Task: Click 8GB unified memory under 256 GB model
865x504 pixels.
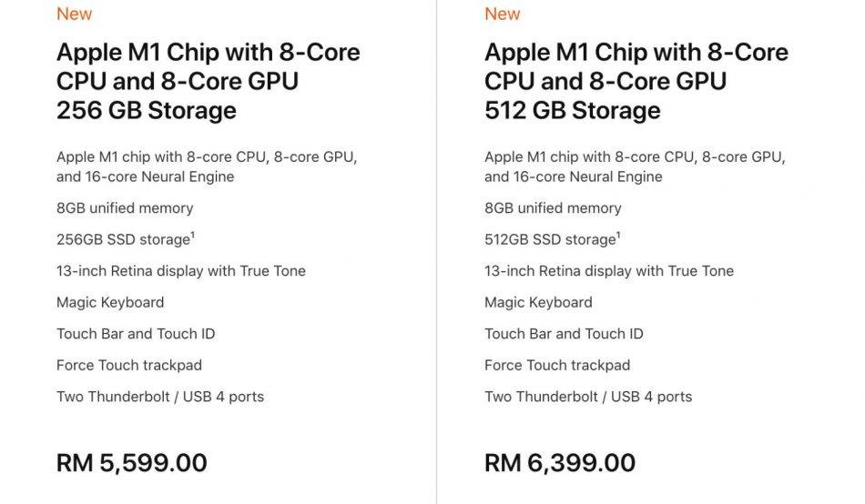Action: 125,208
